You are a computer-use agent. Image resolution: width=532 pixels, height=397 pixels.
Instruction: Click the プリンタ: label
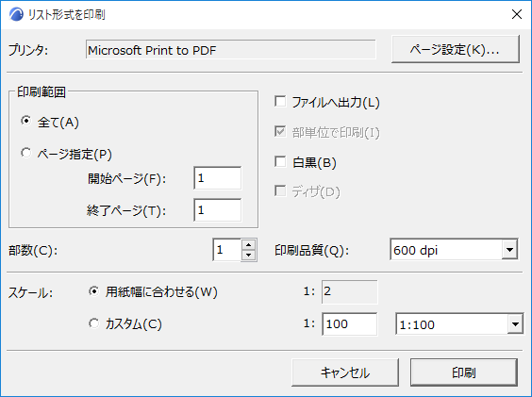tap(28, 50)
